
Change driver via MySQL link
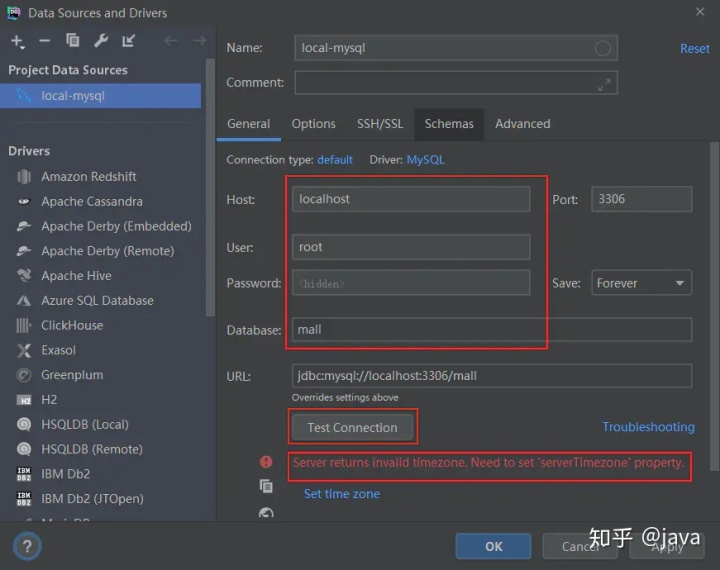point(425,160)
